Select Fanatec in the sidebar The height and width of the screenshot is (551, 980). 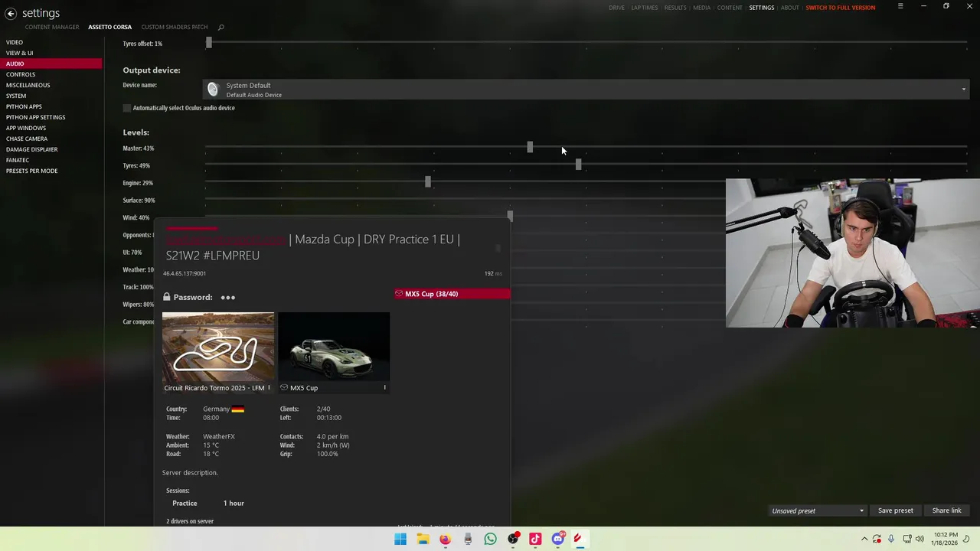(18, 160)
